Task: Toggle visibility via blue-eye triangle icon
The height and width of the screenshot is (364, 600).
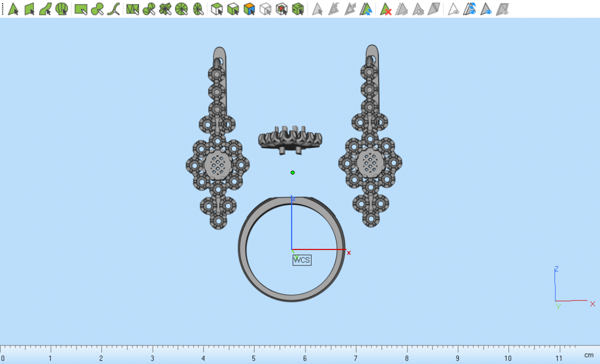Action: coord(485,8)
